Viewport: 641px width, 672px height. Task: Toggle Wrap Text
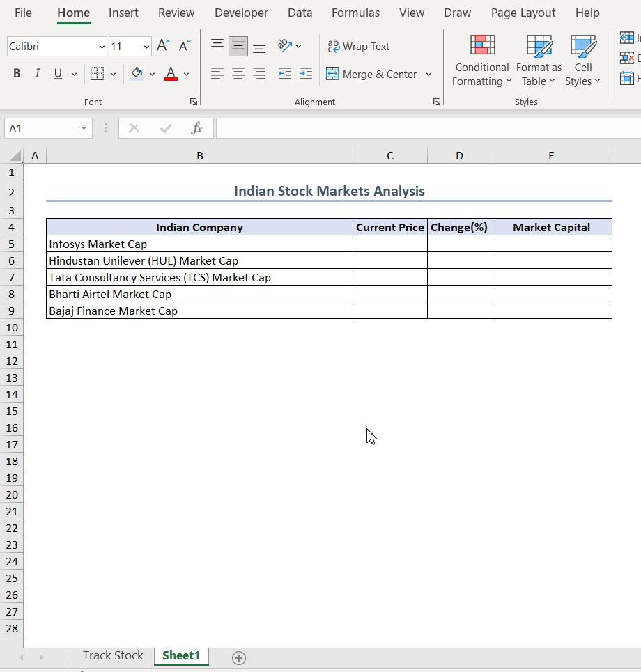[358, 46]
